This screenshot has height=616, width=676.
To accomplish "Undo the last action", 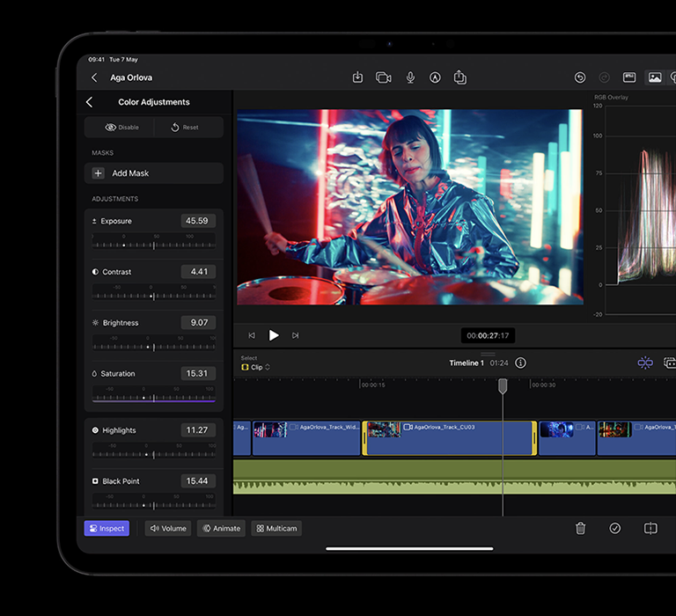I will point(580,77).
